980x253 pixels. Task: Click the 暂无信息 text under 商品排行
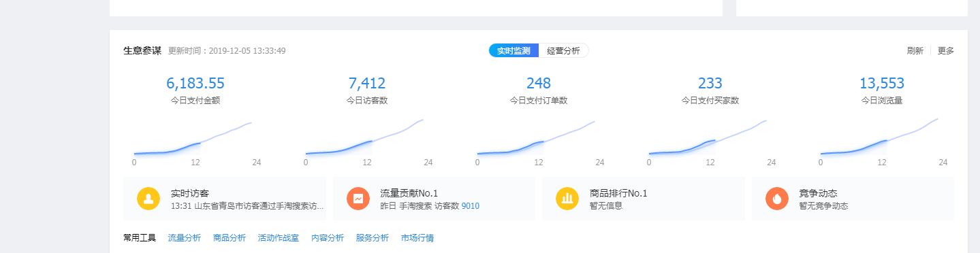(x=606, y=205)
